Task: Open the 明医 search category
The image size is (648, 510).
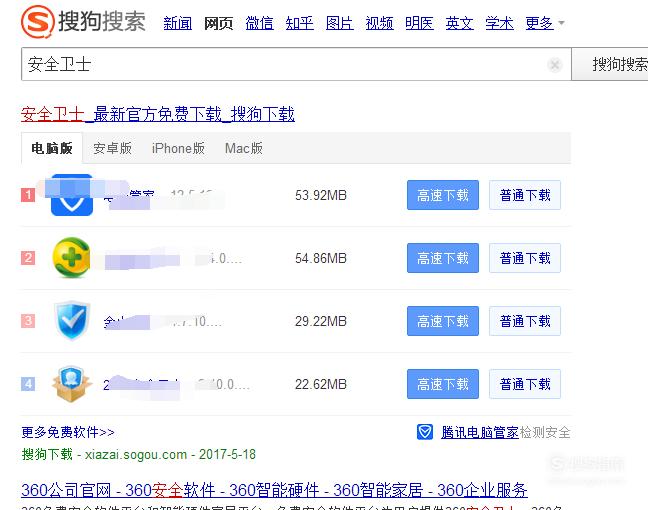Action: click(x=419, y=23)
